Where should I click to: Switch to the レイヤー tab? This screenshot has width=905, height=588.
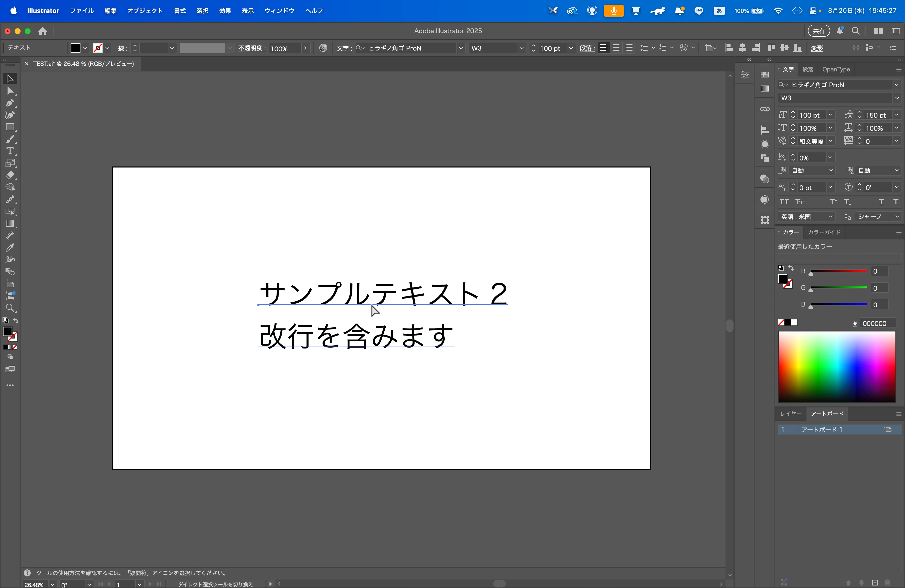(791, 414)
